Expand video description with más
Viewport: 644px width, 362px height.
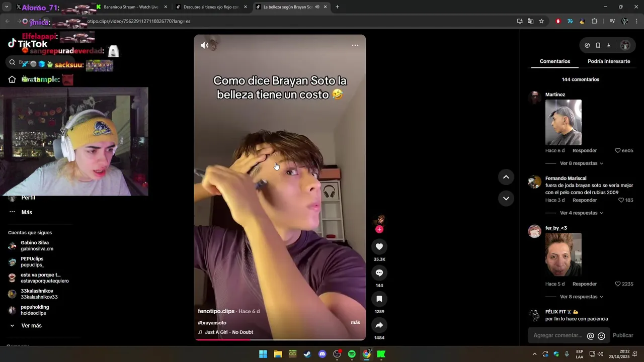[x=355, y=323]
